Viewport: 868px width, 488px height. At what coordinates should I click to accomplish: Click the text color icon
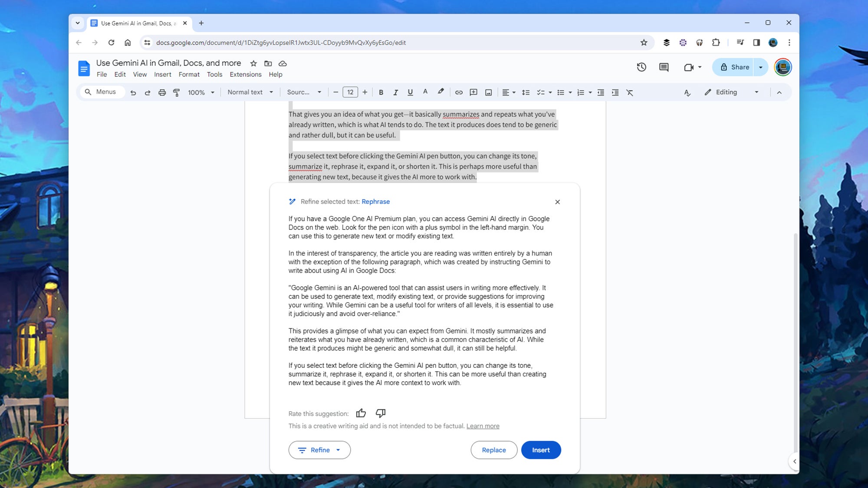425,92
